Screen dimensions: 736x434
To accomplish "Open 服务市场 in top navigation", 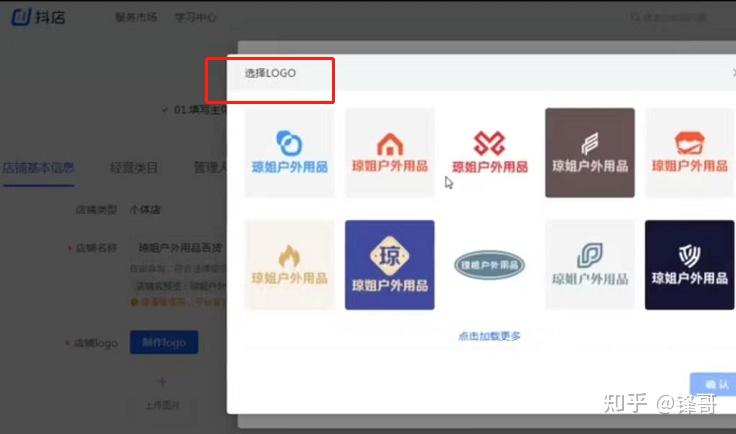I will [136, 17].
